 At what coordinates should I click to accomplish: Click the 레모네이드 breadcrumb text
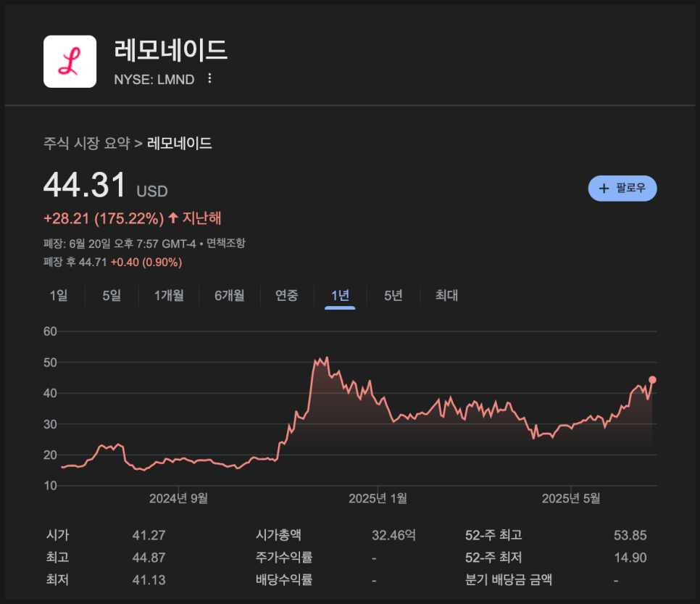pyautogui.click(x=180, y=144)
